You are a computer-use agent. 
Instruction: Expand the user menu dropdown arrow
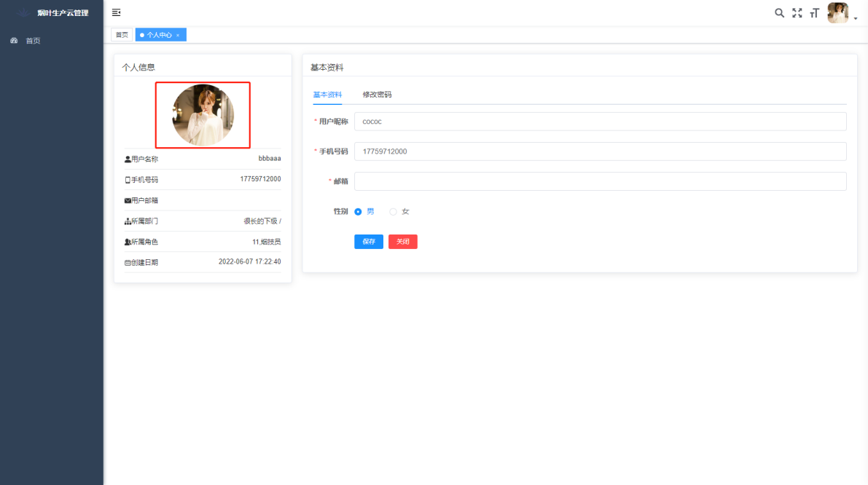coord(856,18)
